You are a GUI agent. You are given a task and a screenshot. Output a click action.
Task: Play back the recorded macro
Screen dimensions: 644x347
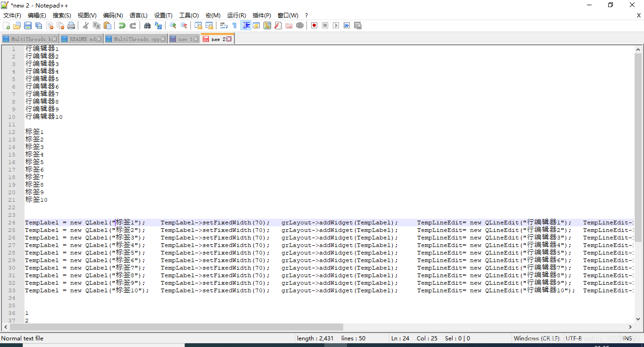(x=336, y=25)
